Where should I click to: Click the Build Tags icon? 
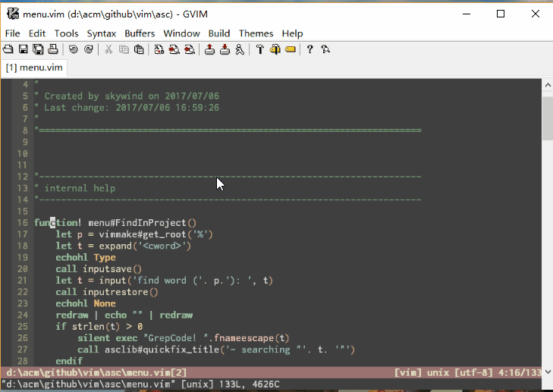pos(275,49)
